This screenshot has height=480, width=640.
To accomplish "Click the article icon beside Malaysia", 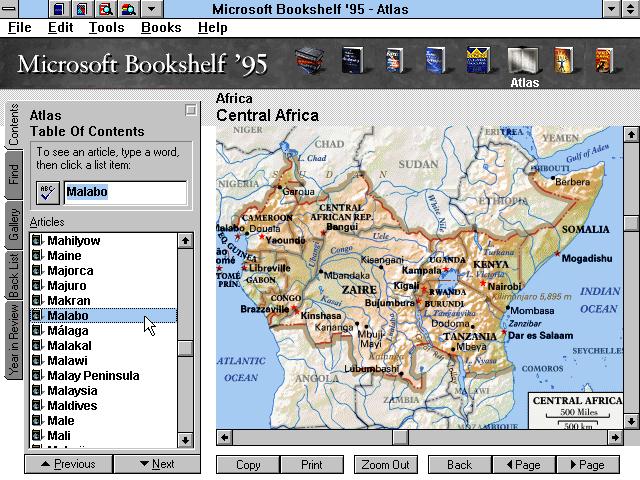I will 37,391.
